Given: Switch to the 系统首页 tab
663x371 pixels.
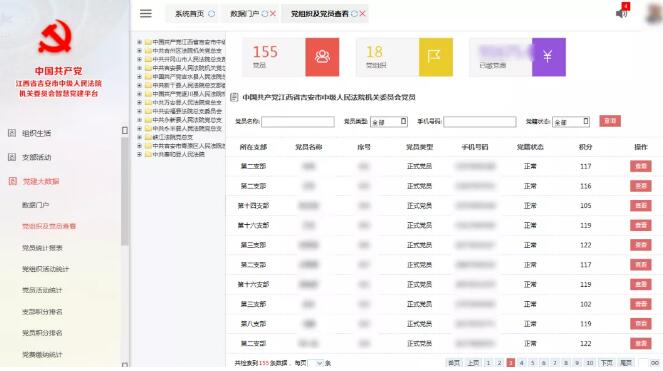Looking at the screenshot, I should pos(189,14).
